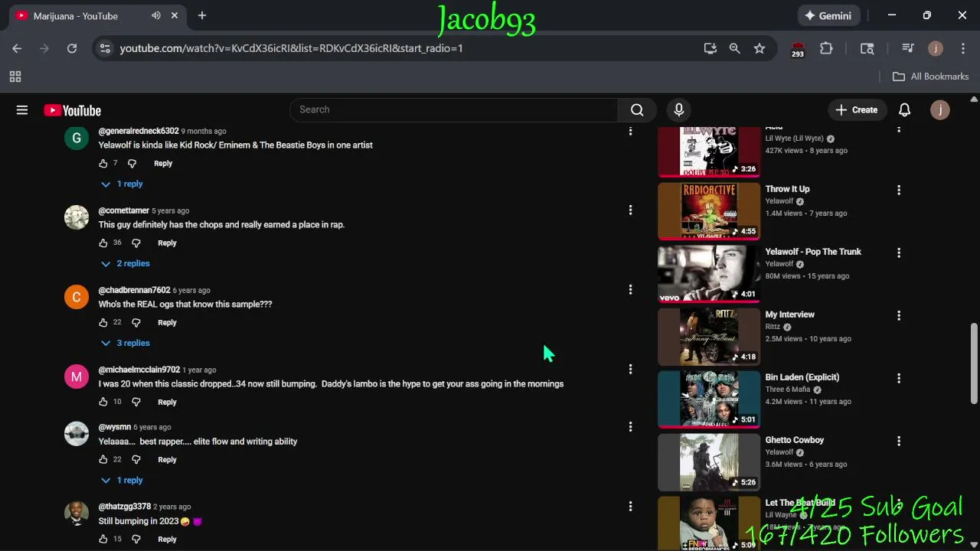This screenshot has width=980, height=551.
Task: Like the @generalredneck6302 comment
Action: tap(103, 164)
